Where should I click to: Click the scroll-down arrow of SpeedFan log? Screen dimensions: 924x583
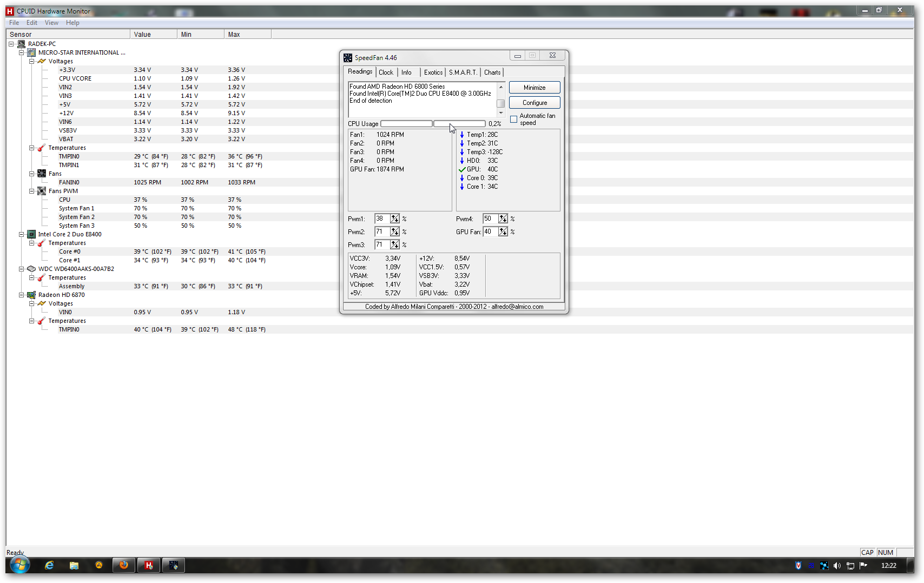[501, 113]
